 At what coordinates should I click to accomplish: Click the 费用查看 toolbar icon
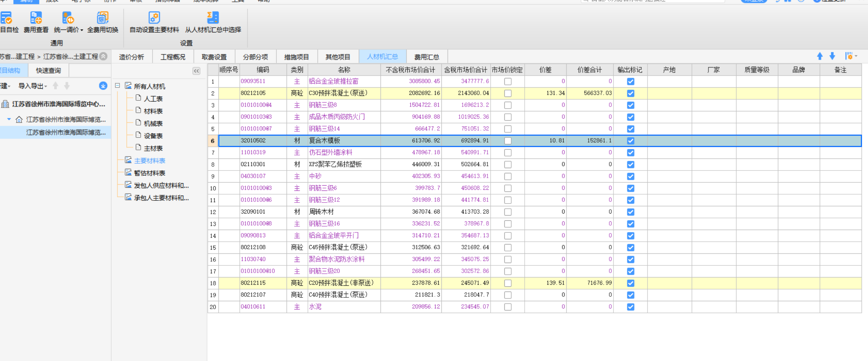pyautogui.click(x=36, y=18)
